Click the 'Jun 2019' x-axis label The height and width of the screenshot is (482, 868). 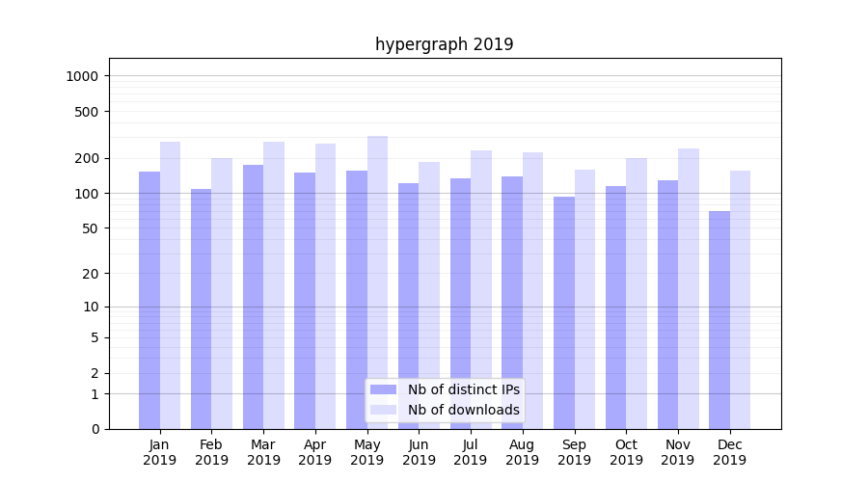pos(419,452)
